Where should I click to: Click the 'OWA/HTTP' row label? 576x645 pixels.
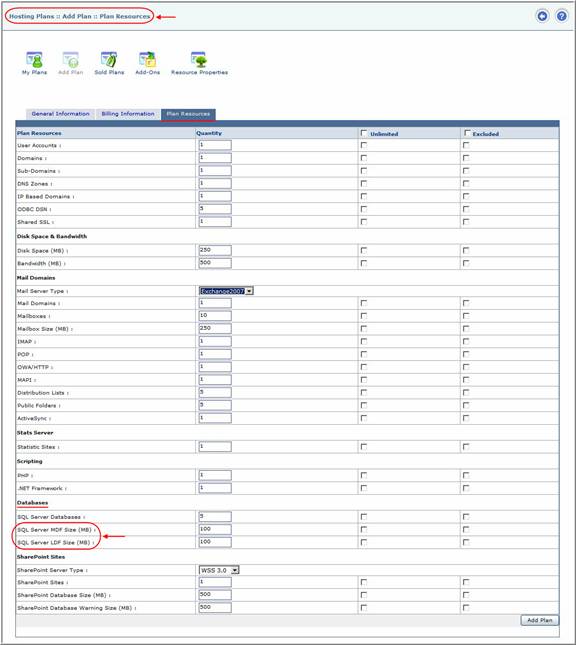[33, 367]
